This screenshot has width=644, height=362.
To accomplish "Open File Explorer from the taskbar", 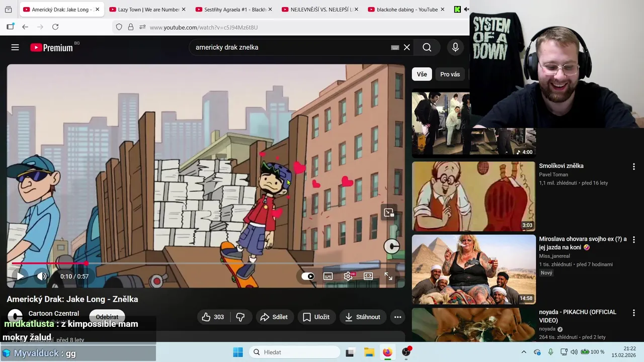I will (x=369, y=352).
